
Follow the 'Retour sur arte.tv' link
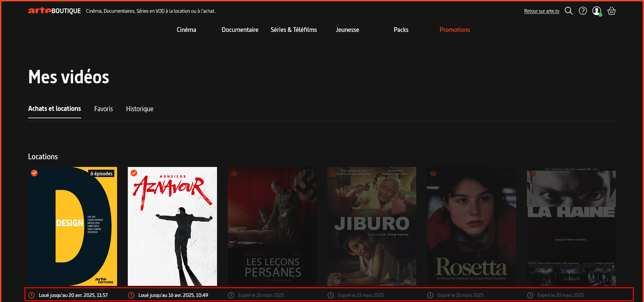[542, 11]
